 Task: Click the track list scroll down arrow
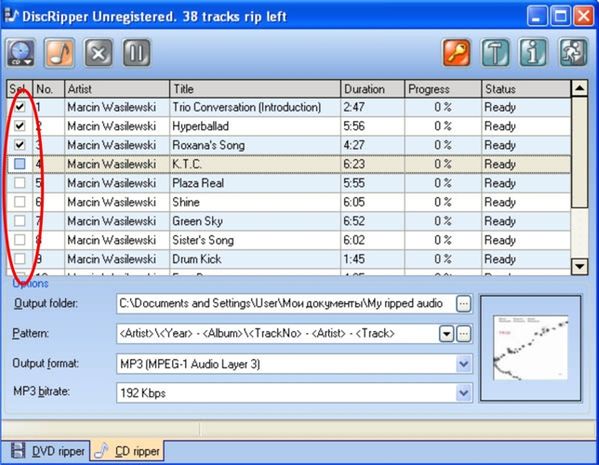tap(580, 266)
